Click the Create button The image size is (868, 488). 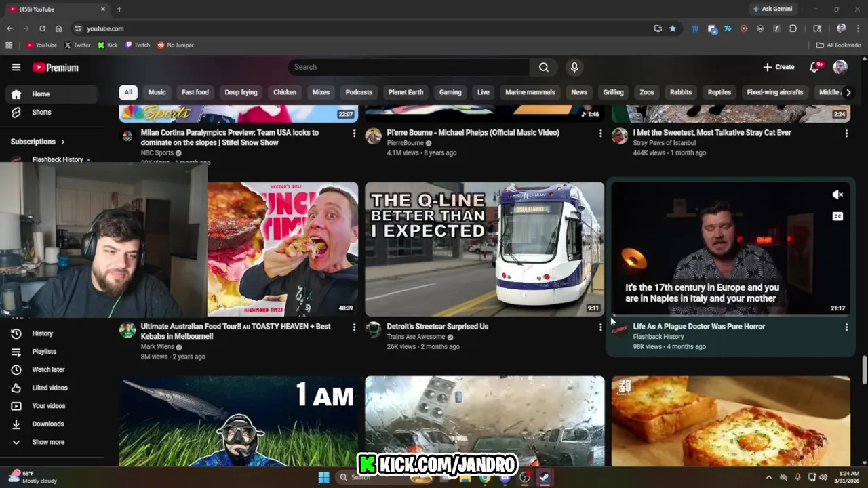pyautogui.click(x=778, y=67)
